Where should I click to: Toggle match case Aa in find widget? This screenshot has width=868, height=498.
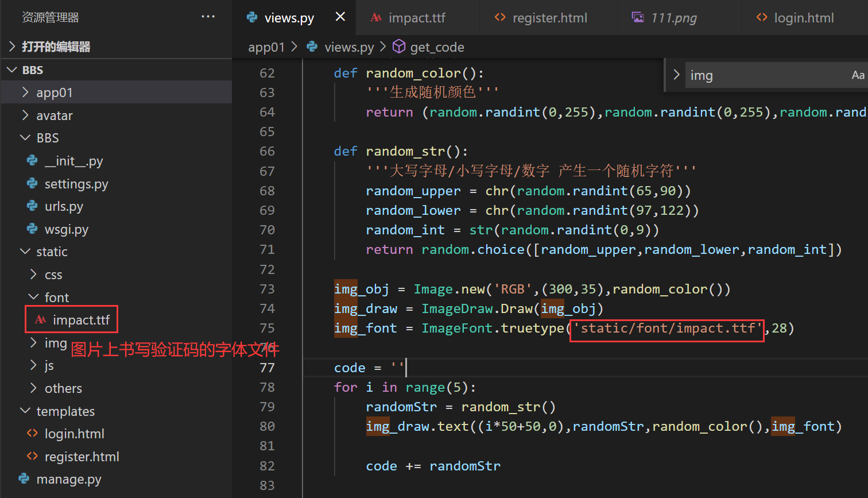(x=858, y=75)
